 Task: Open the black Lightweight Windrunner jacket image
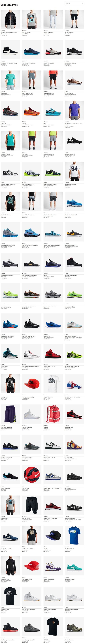10,20
